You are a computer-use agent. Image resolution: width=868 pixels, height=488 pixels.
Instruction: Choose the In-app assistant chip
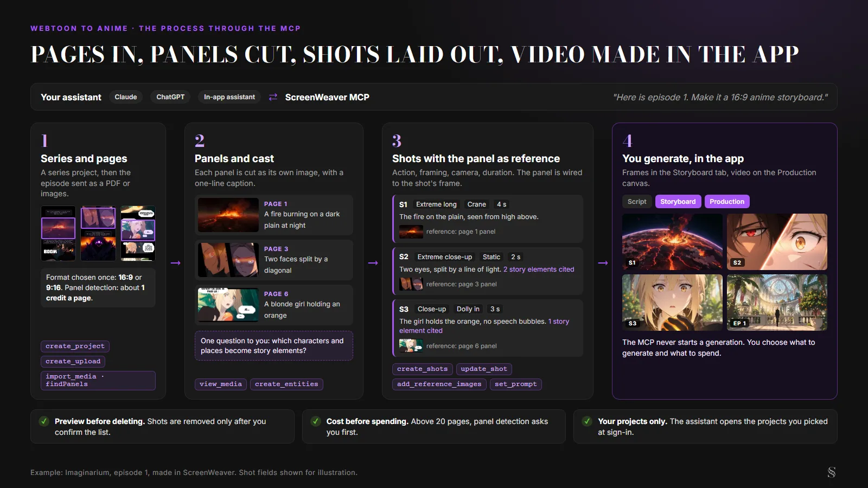tap(229, 97)
